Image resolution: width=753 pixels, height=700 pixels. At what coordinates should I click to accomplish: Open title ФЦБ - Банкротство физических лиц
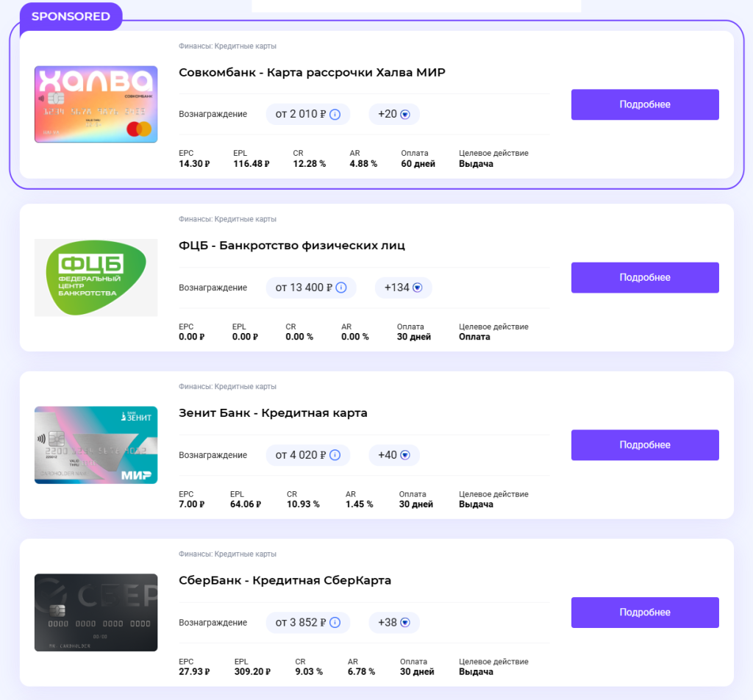[x=292, y=245]
